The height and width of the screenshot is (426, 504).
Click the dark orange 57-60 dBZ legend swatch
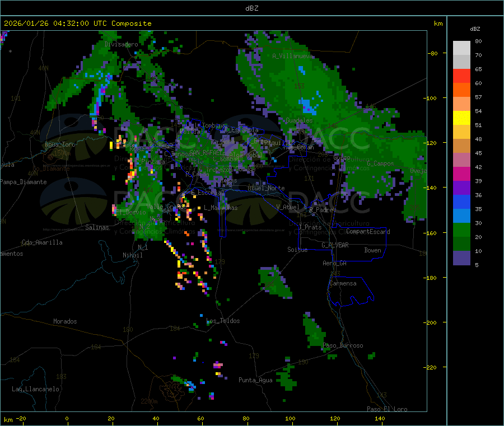461,90
